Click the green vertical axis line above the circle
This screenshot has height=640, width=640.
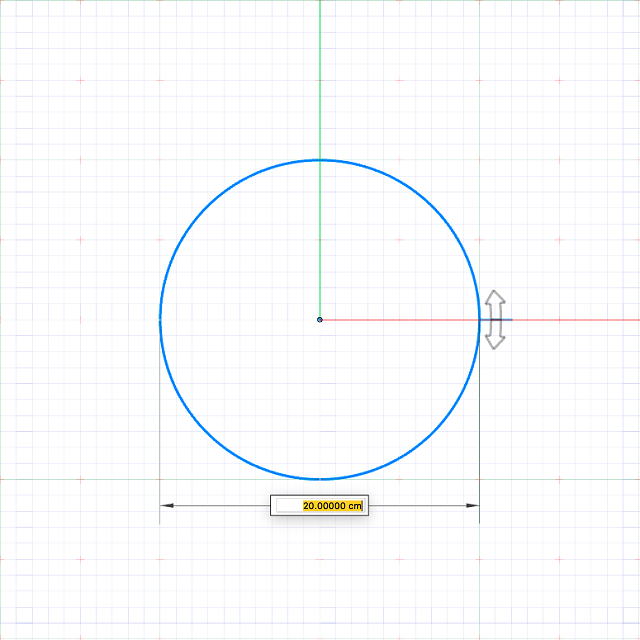(x=320, y=80)
